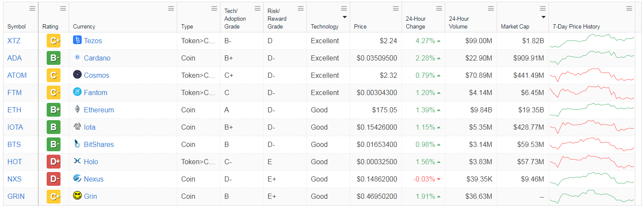Click the Tezos coin logo icon
644x207 pixels.
[x=77, y=40]
